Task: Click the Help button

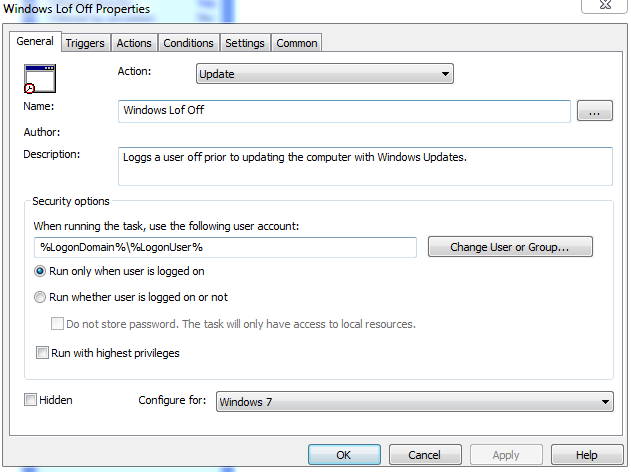Action: click(x=587, y=455)
